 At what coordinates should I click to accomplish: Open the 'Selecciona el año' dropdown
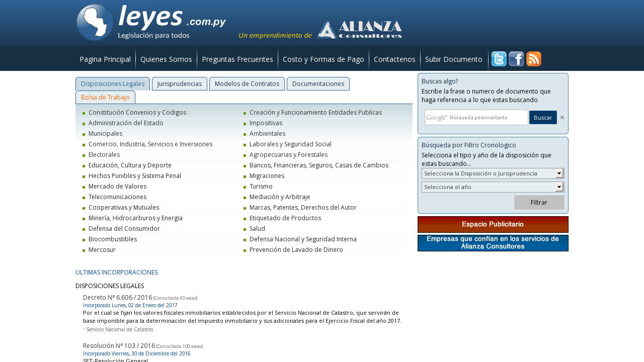(493, 187)
